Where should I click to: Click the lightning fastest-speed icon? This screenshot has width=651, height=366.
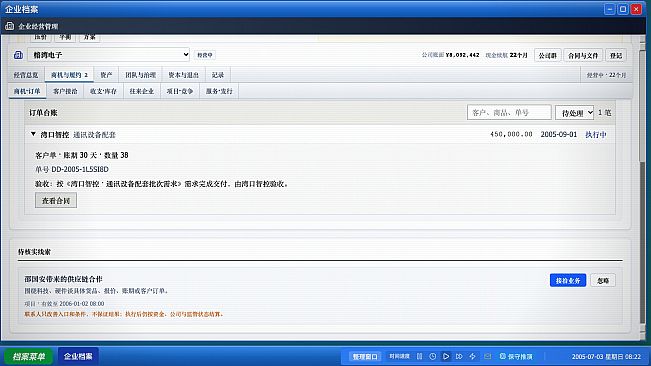[x=472, y=356]
